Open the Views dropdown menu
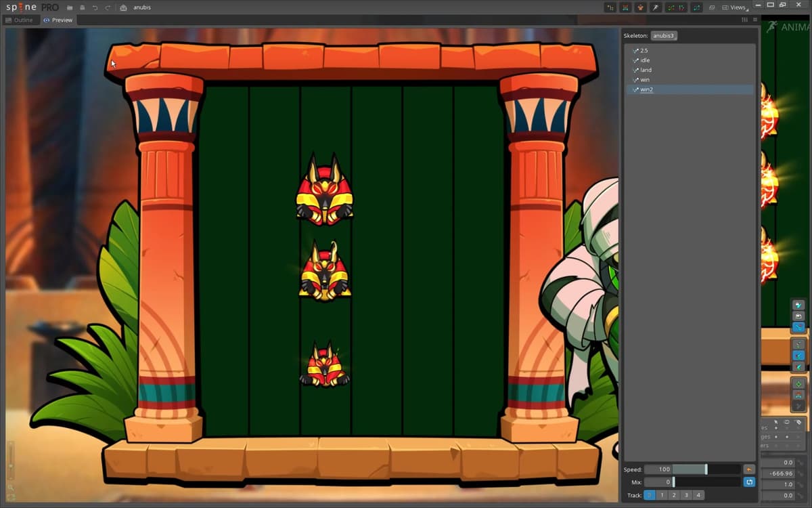Image resolution: width=812 pixels, height=508 pixels. pyautogui.click(x=736, y=7)
